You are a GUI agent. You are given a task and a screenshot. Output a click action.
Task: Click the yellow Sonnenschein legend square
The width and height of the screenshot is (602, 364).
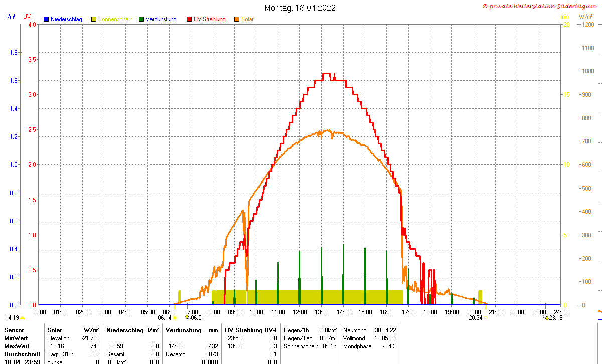tap(94, 19)
